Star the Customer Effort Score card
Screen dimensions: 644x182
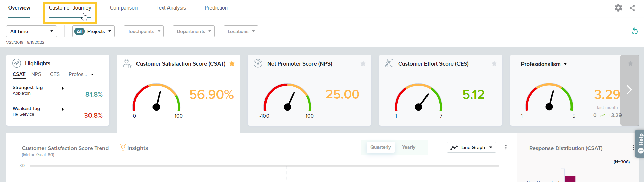click(494, 64)
